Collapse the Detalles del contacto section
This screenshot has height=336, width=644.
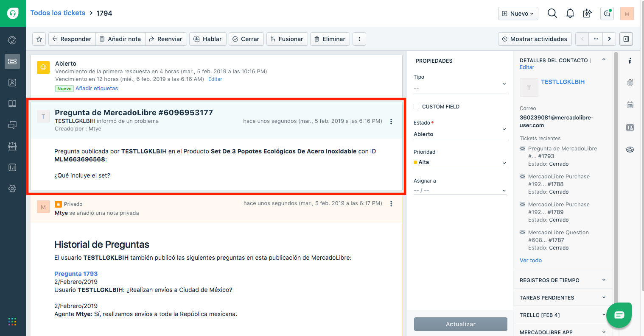(x=604, y=60)
